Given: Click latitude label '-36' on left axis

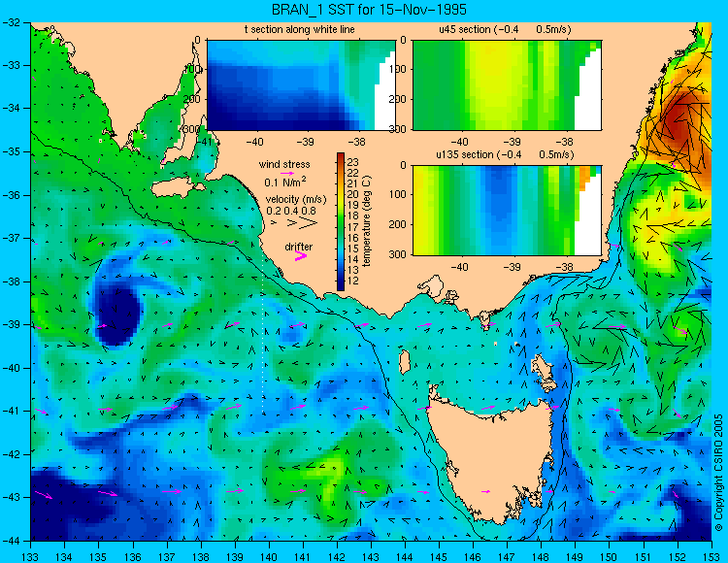Looking at the screenshot, I should tap(11, 195).
